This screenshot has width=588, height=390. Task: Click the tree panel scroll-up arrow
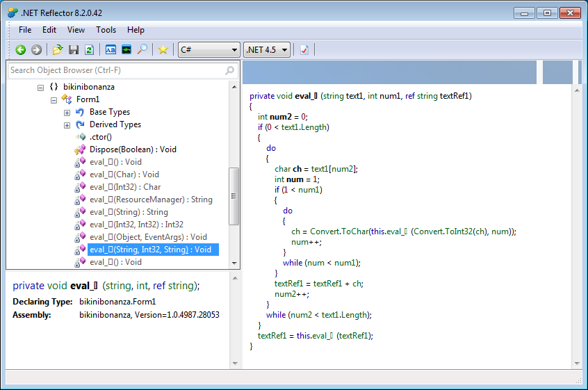[x=234, y=87]
